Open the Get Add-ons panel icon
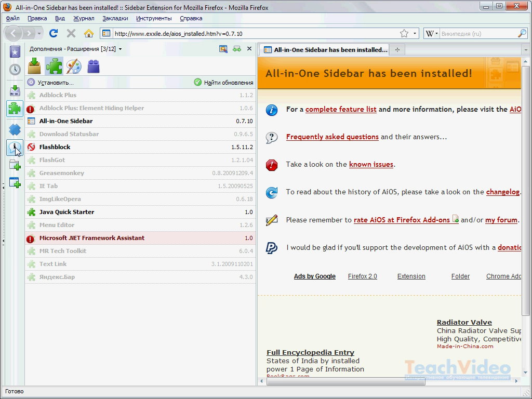The image size is (532, 399). (x=34, y=66)
